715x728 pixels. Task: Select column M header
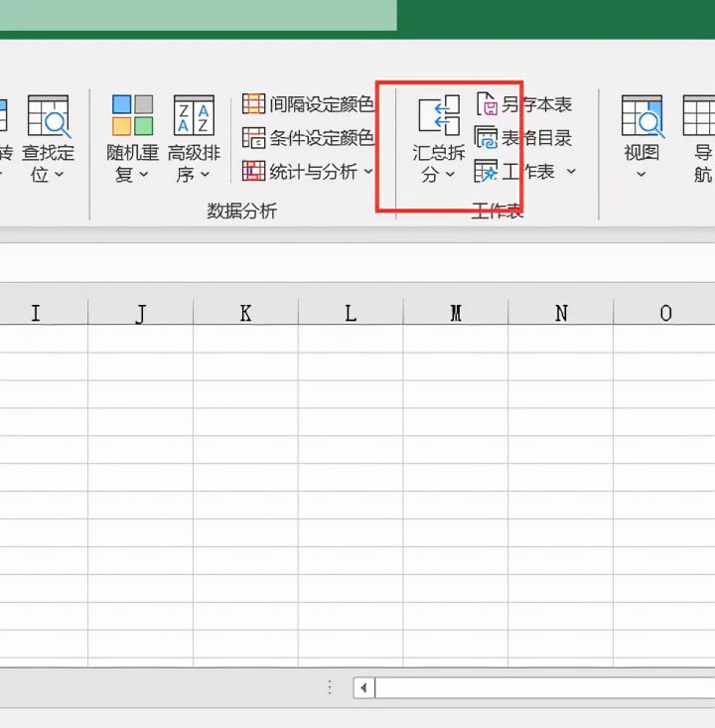tap(456, 313)
